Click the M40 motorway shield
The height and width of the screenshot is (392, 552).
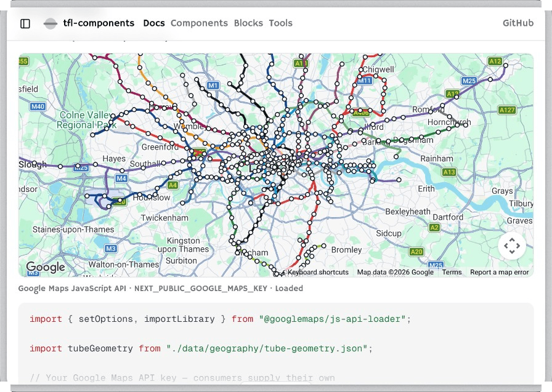(x=38, y=106)
